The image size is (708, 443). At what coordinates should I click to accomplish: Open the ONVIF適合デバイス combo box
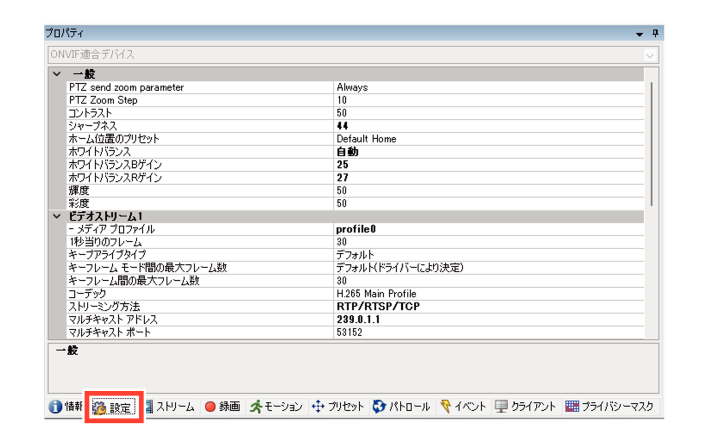click(353, 55)
